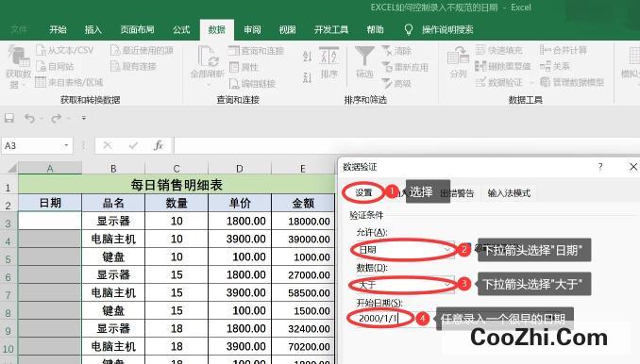Click 现有连接 (Existing Connections)
Viewport: 640px width, 364px height.
[133, 66]
